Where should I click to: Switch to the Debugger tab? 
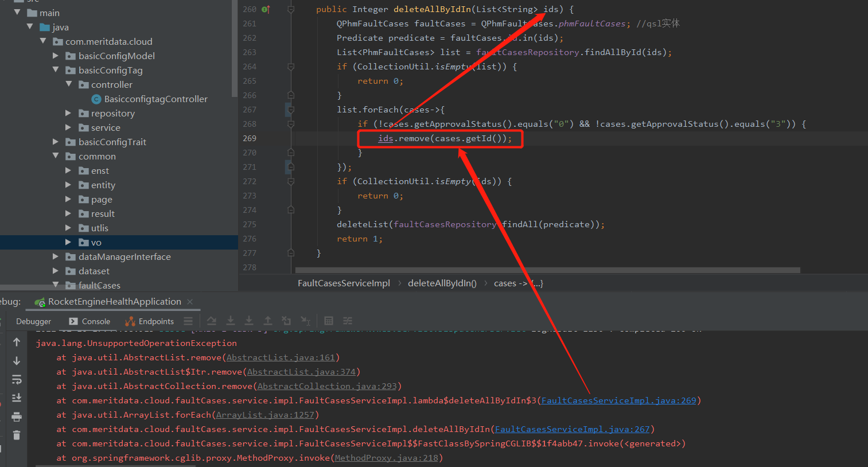[33, 321]
